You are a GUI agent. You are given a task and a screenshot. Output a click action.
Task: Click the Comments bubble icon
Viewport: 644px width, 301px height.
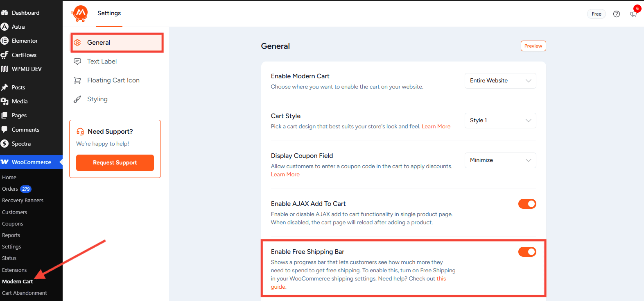click(x=5, y=130)
